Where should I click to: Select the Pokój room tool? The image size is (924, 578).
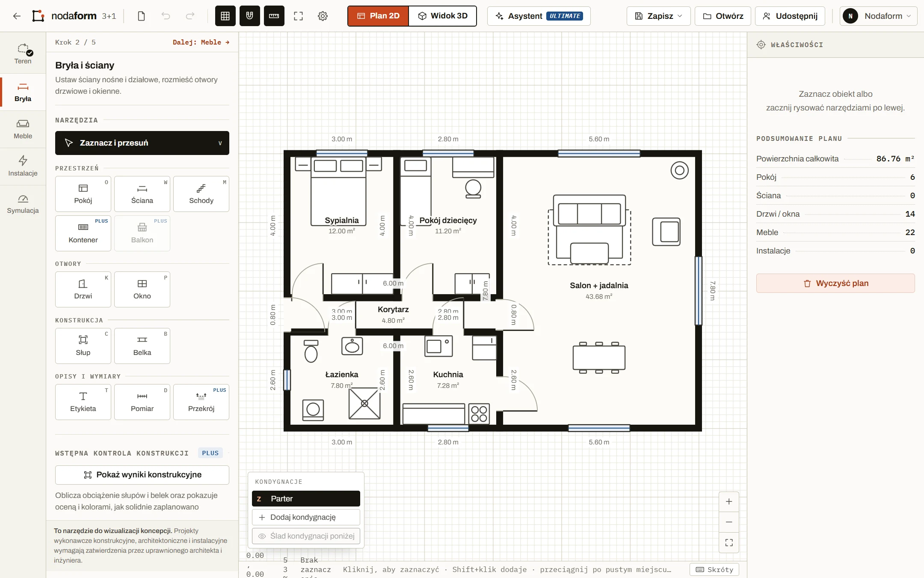coord(83,194)
